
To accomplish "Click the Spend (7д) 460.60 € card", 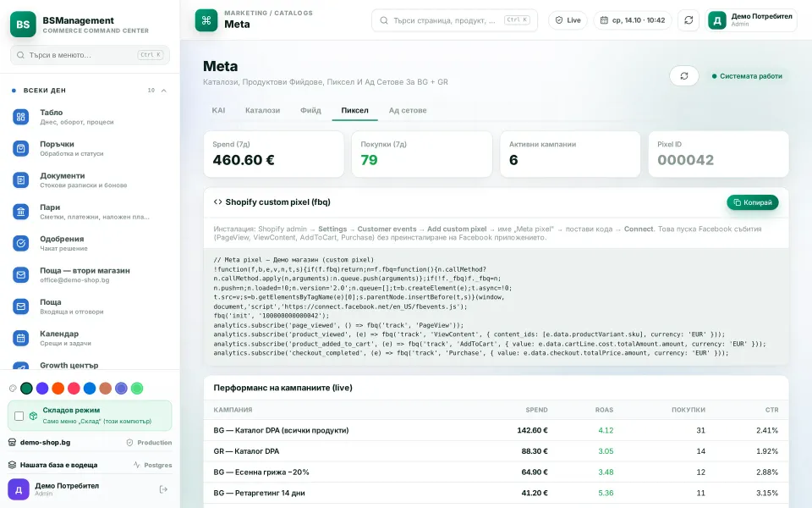I will click(273, 154).
